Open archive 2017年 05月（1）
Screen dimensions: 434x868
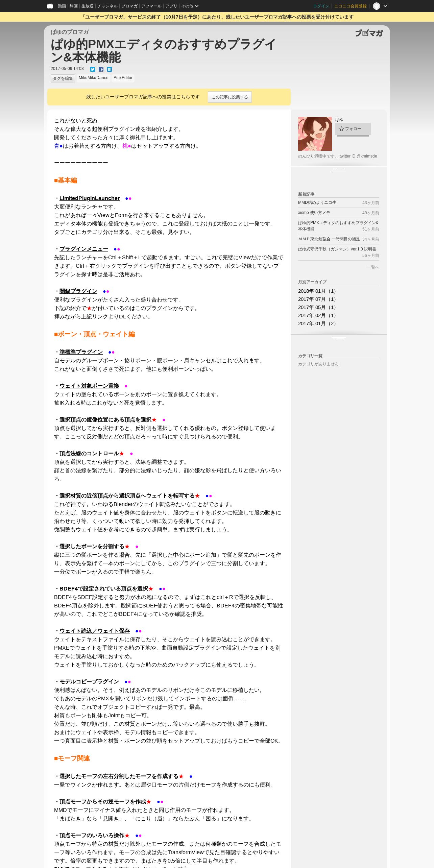coord(318,307)
